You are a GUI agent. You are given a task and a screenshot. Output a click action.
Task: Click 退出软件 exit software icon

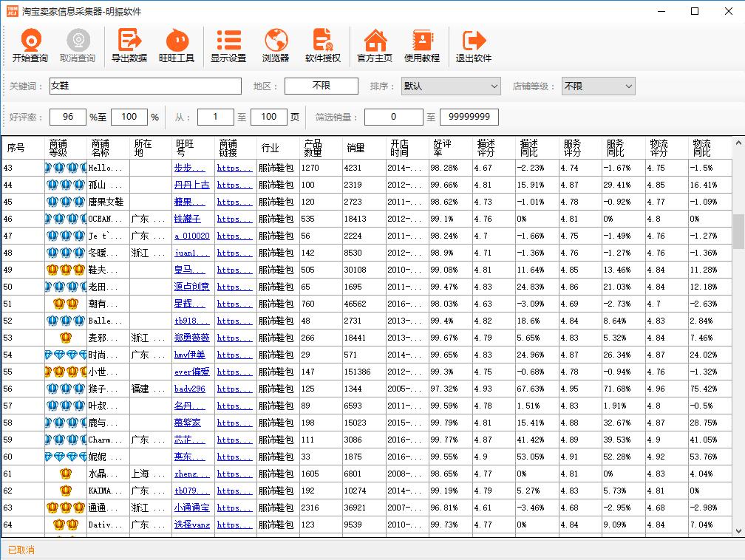[x=474, y=46]
